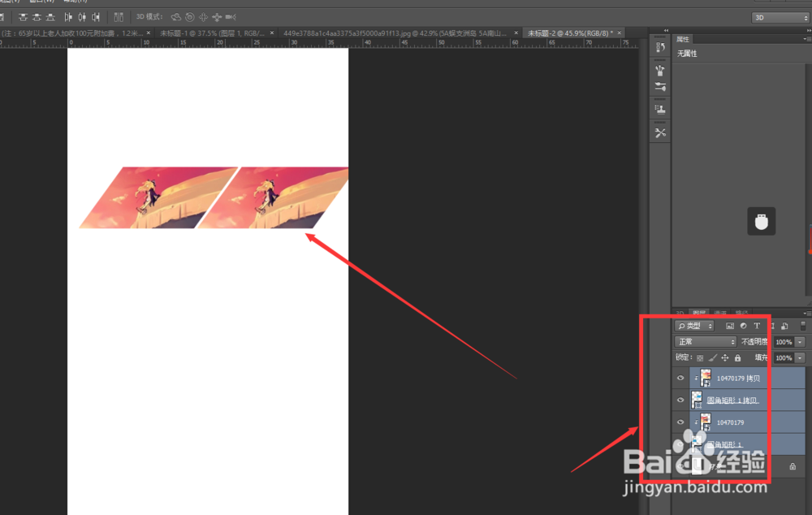Click the left parallelogram image on canvas

pos(158,197)
